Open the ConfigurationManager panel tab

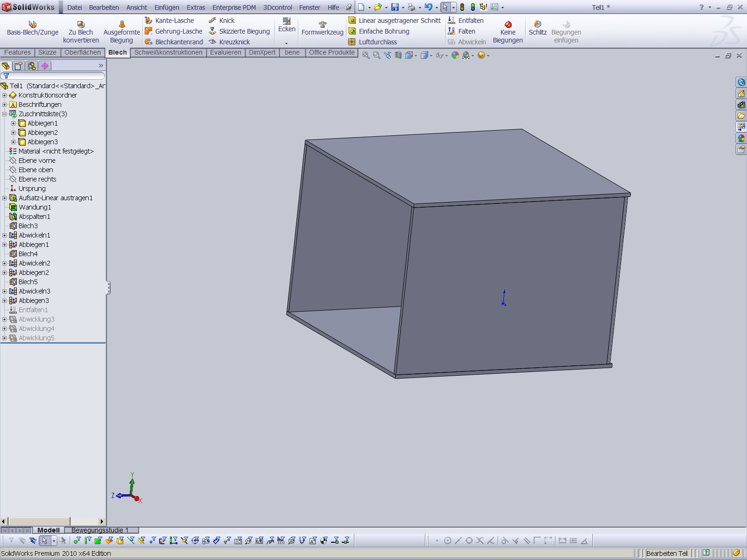point(32,66)
